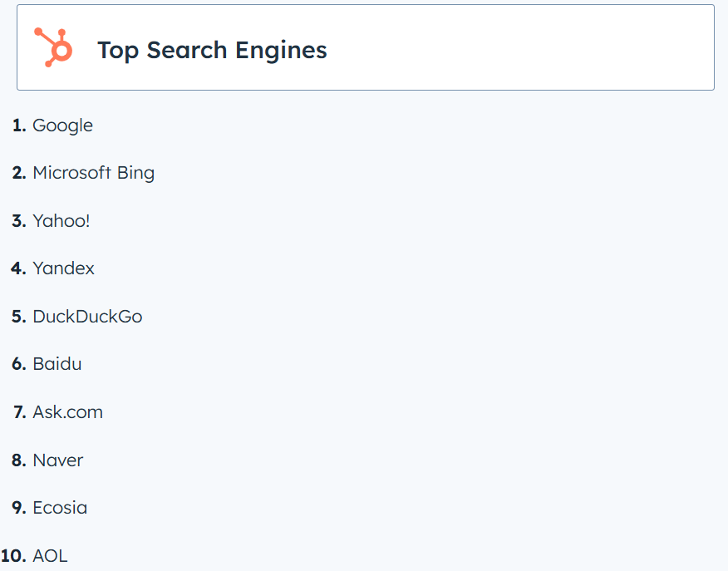
Task: Select the Yahoo! list entry
Action: (61, 221)
